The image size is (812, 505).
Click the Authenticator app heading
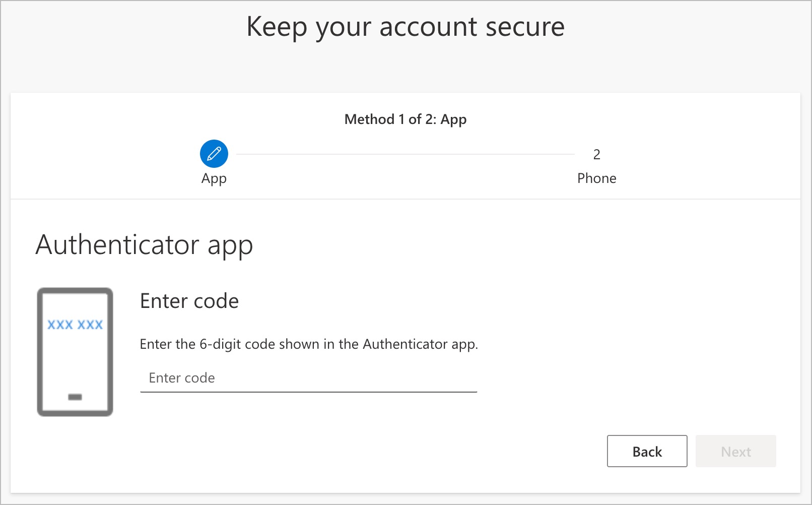click(x=145, y=245)
